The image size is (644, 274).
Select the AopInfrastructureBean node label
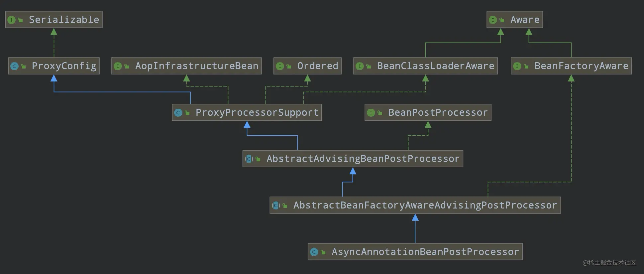click(x=197, y=66)
